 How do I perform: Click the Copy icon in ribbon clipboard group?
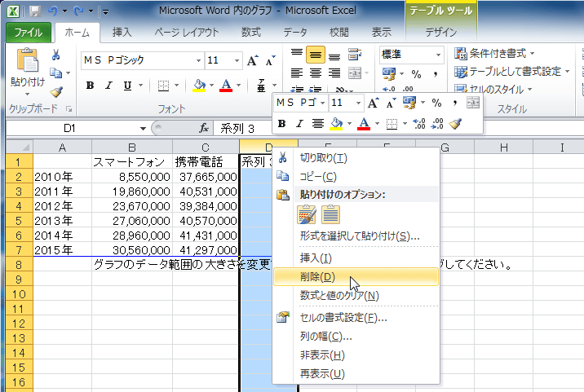click(55, 73)
